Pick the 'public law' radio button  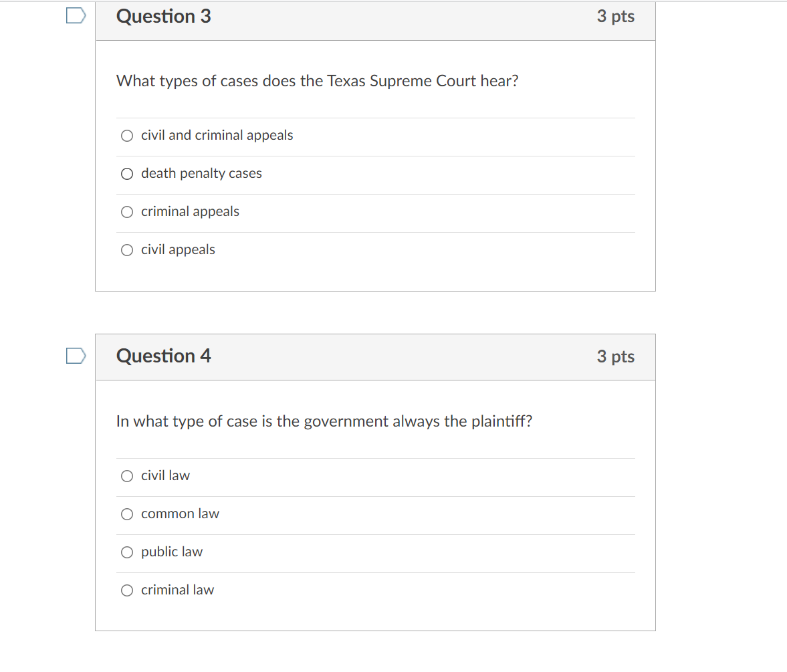click(x=127, y=552)
